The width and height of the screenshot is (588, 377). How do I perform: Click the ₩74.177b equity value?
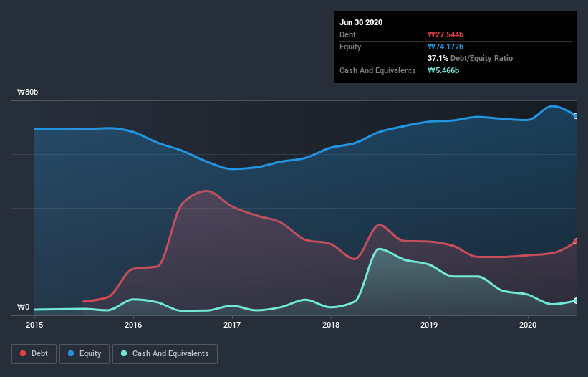445,47
